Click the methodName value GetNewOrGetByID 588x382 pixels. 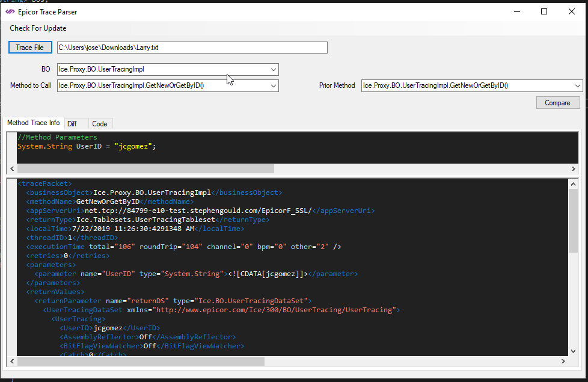[108, 202]
